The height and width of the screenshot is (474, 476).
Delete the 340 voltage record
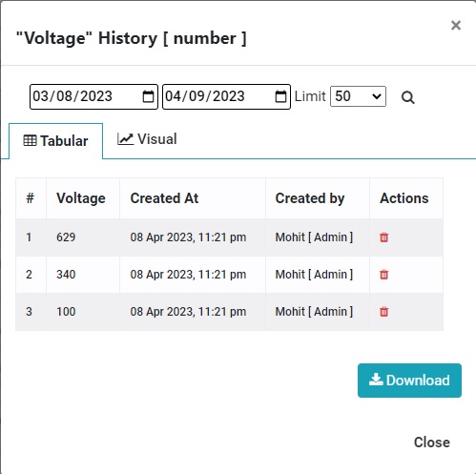383,275
